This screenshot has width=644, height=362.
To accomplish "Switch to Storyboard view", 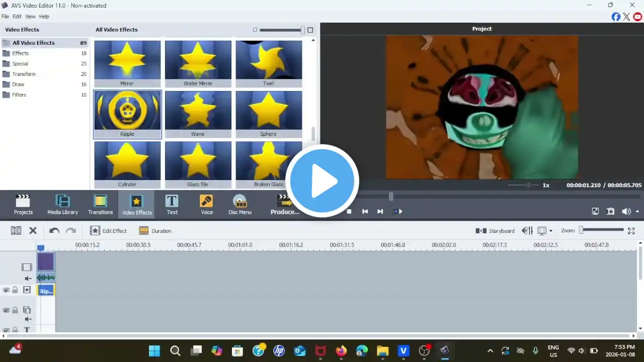I will click(x=495, y=231).
